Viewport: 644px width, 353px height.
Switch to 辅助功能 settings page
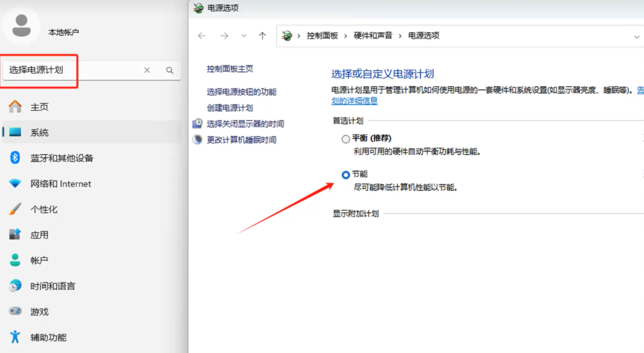point(48,337)
